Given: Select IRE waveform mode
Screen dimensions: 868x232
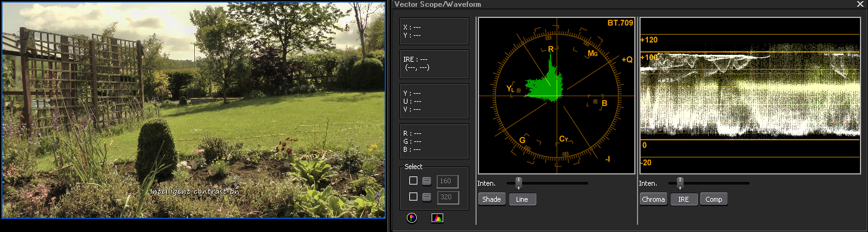Looking at the screenshot, I should click(684, 199).
